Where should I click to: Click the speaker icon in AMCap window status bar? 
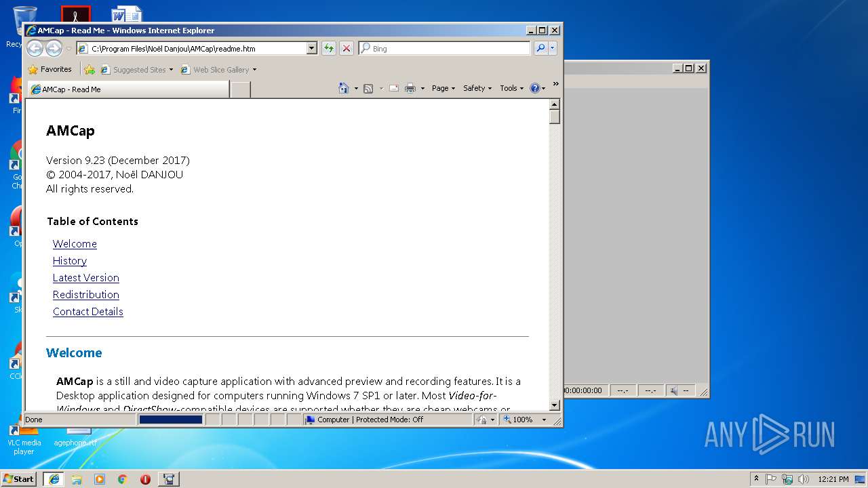coord(673,390)
